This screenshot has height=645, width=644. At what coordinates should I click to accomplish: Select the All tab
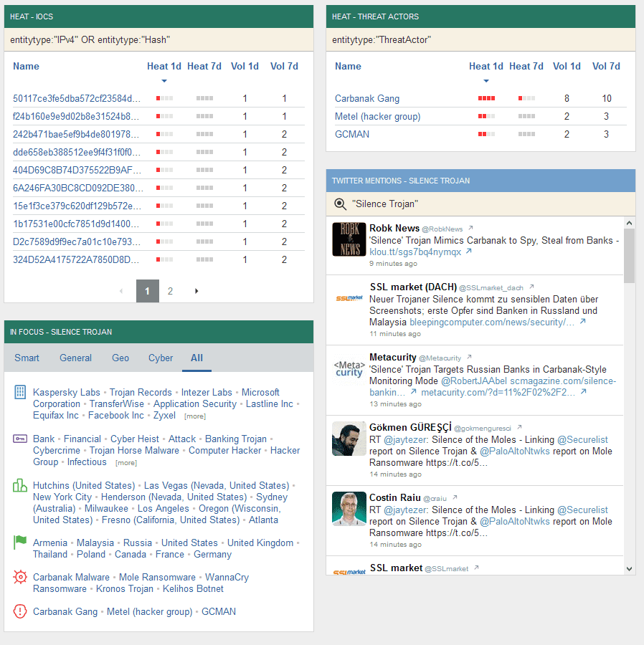point(196,358)
